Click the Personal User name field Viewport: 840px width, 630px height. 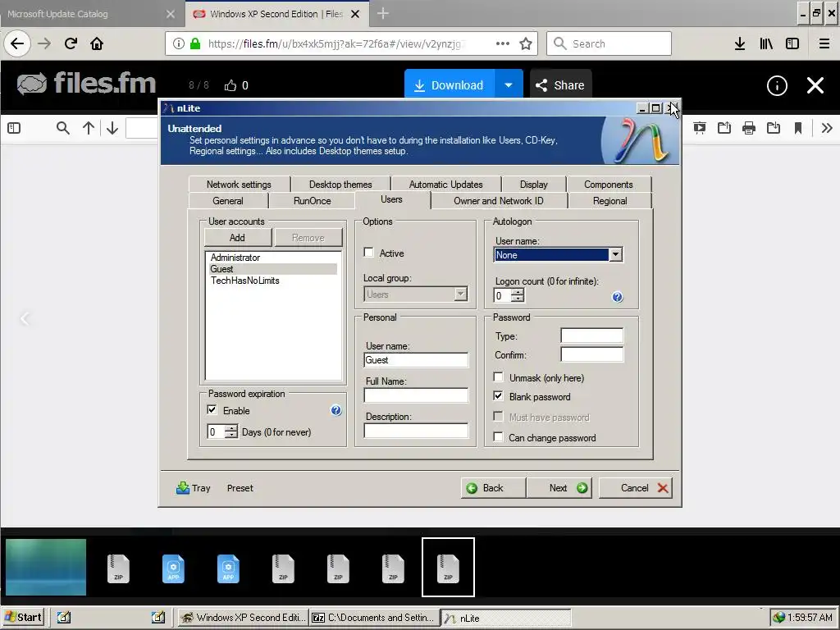point(416,360)
